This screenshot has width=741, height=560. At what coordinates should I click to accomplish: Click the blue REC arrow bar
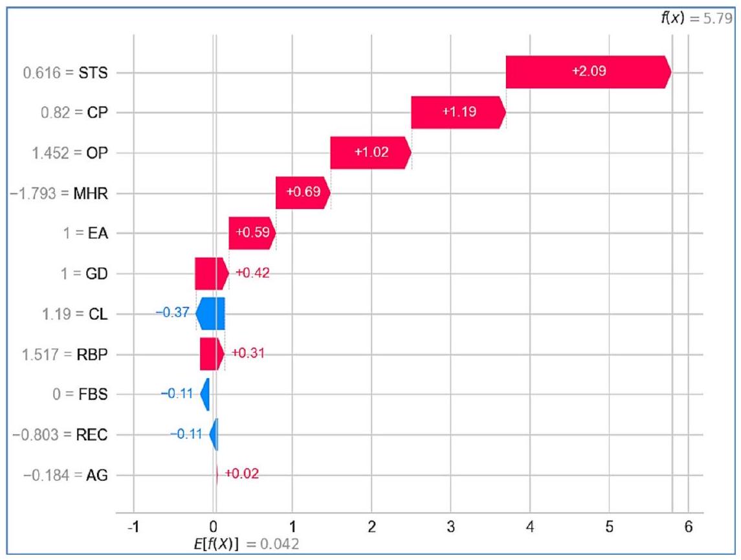pos(214,434)
